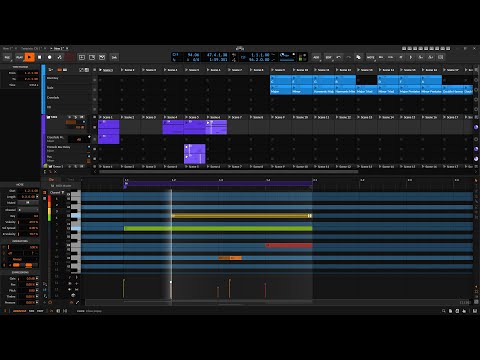Click the file browser icon in the bottom bar
This screenshot has width=480, height=360.
pyautogui.click(x=450, y=311)
